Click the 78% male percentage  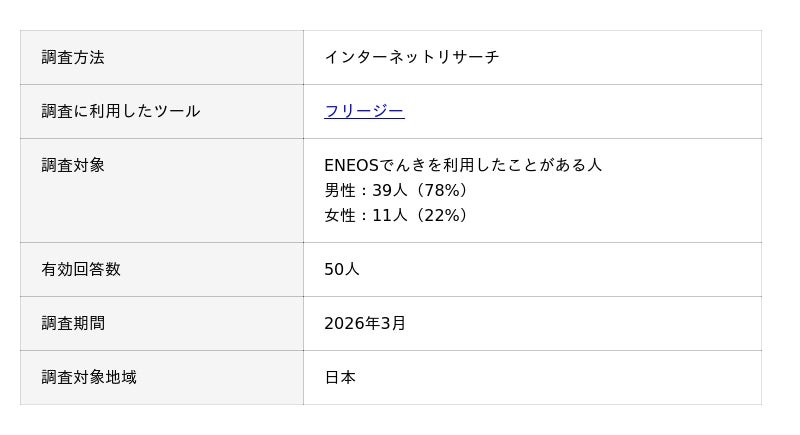click(440, 190)
